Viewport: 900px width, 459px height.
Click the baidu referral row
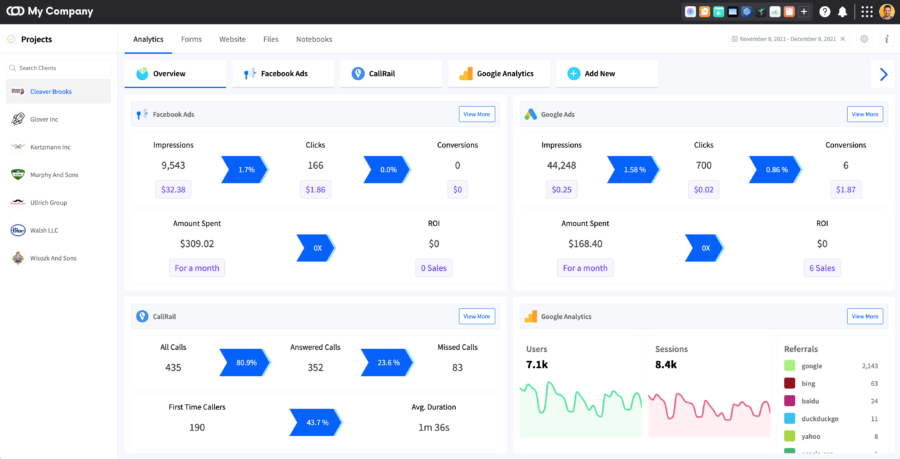tap(831, 401)
